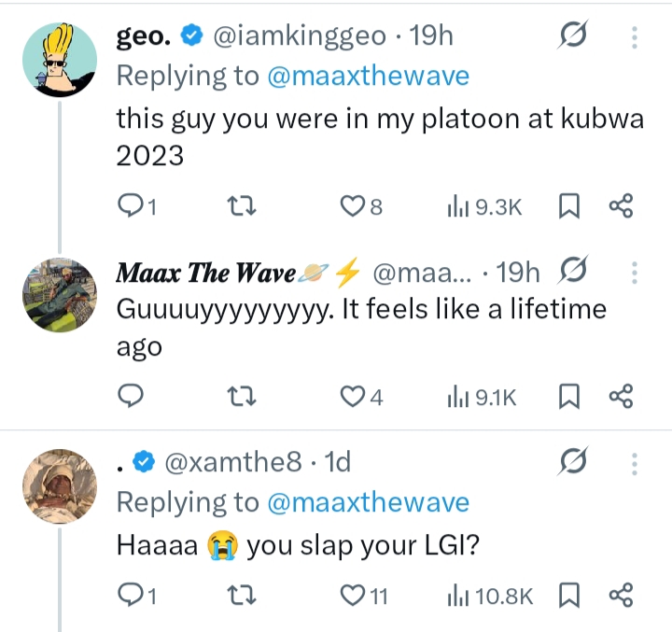Open more menu on Maax The Wave's tweet

point(635,273)
